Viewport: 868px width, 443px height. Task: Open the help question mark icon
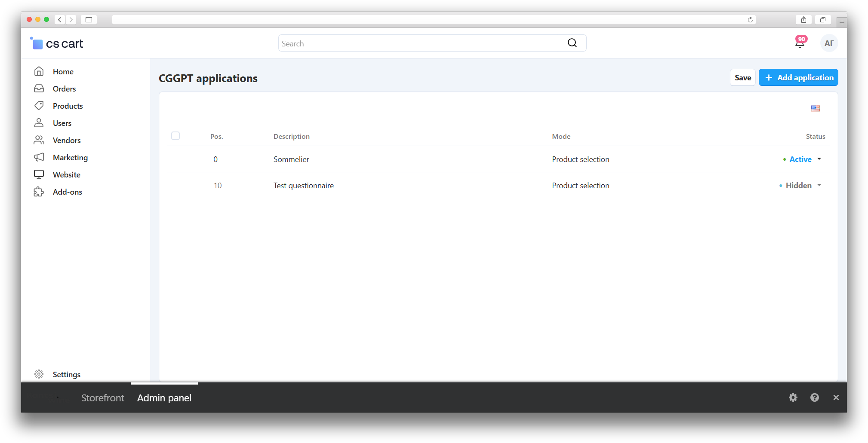point(815,397)
